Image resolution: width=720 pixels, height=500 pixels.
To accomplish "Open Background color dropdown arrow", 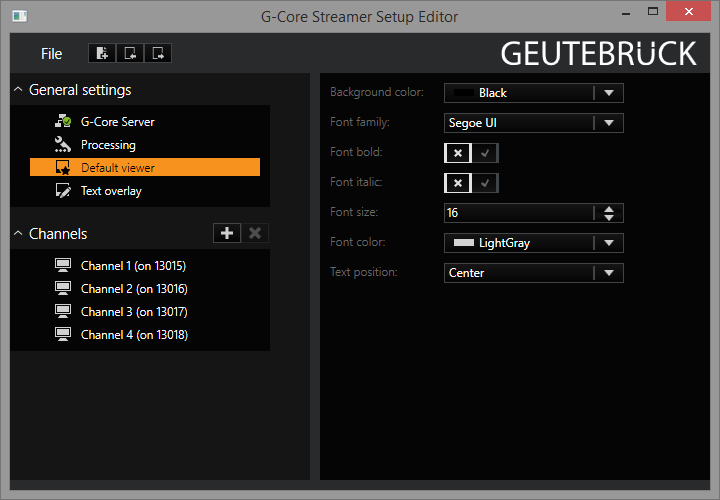I will [609, 93].
